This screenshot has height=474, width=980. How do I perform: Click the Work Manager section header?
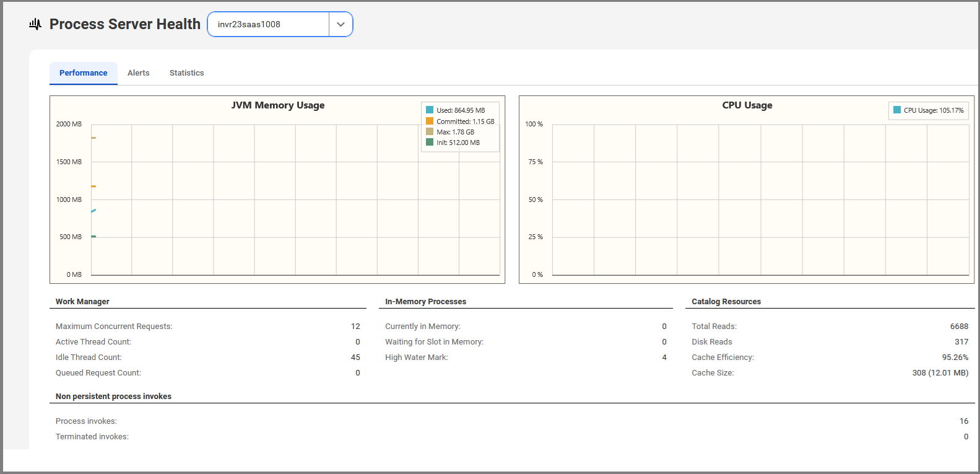[82, 302]
